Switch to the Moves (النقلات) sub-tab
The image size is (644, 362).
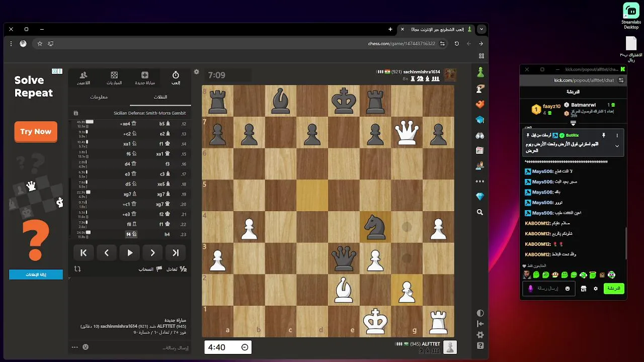point(160,97)
